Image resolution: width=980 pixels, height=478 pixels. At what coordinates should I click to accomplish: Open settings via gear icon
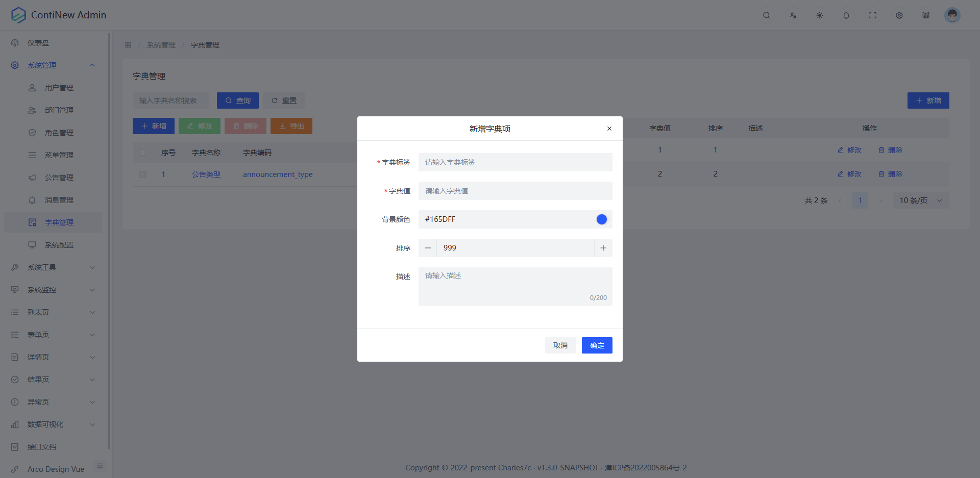[x=899, y=15]
